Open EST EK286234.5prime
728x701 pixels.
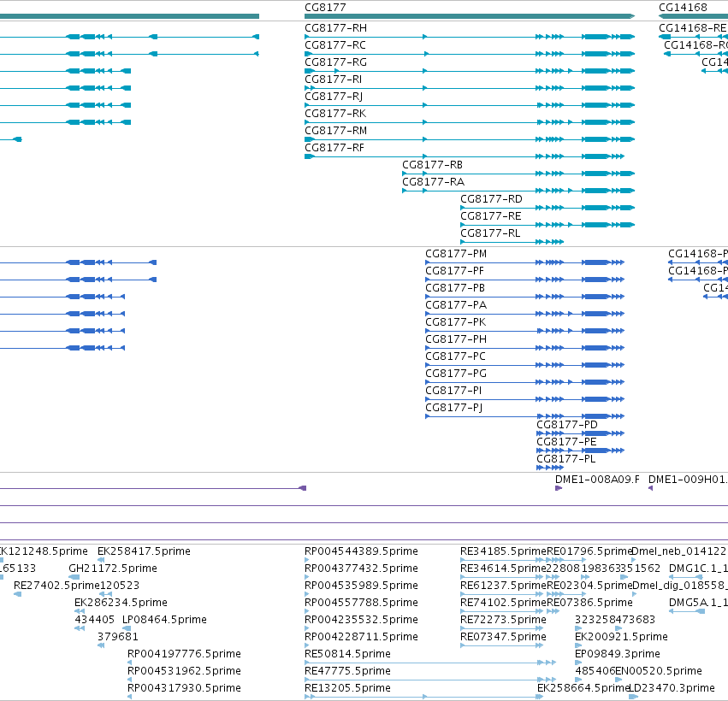(x=121, y=603)
